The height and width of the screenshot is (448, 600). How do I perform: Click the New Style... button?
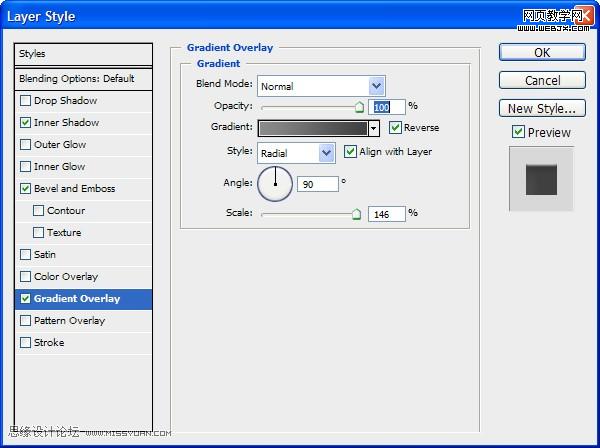click(542, 108)
